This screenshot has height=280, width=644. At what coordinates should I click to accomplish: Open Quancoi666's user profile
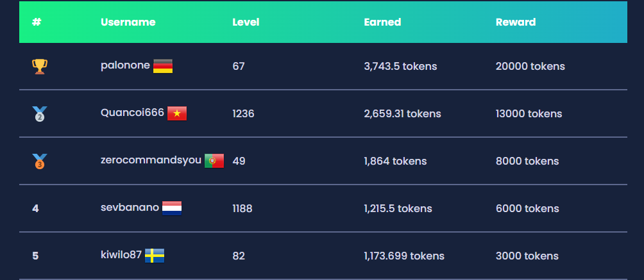pyautogui.click(x=132, y=113)
